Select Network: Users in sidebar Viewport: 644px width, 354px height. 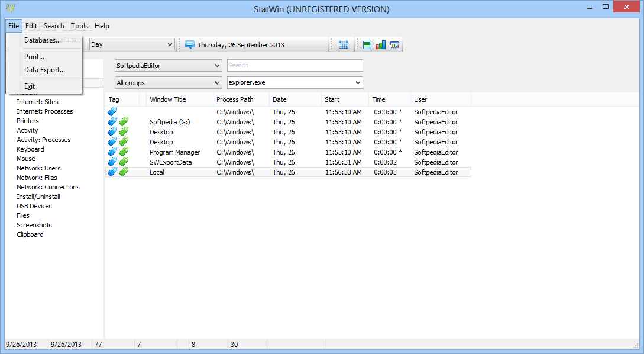[38, 168]
